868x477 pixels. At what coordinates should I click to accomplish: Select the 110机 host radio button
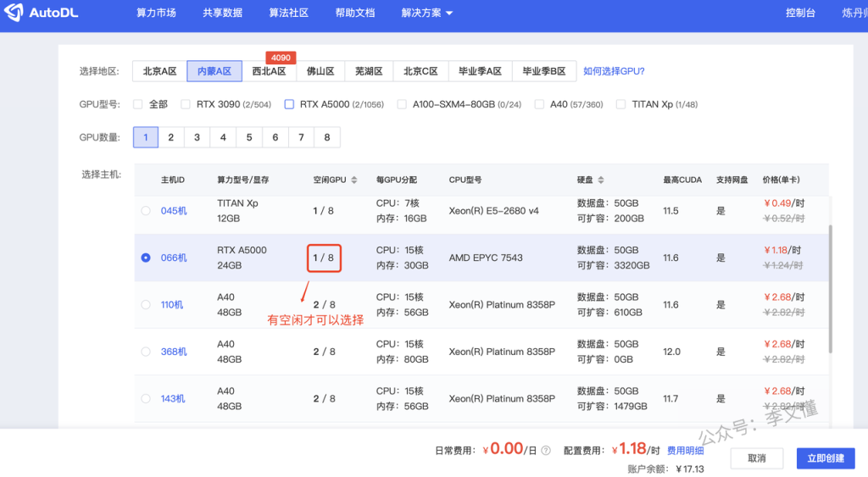pos(146,305)
